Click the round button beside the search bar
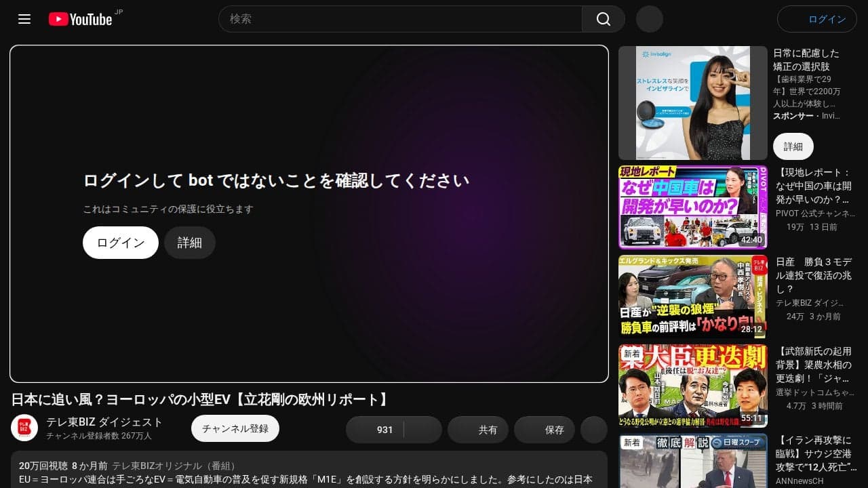The width and height of the screenshot is (868, 488). (x=650, y=19)
